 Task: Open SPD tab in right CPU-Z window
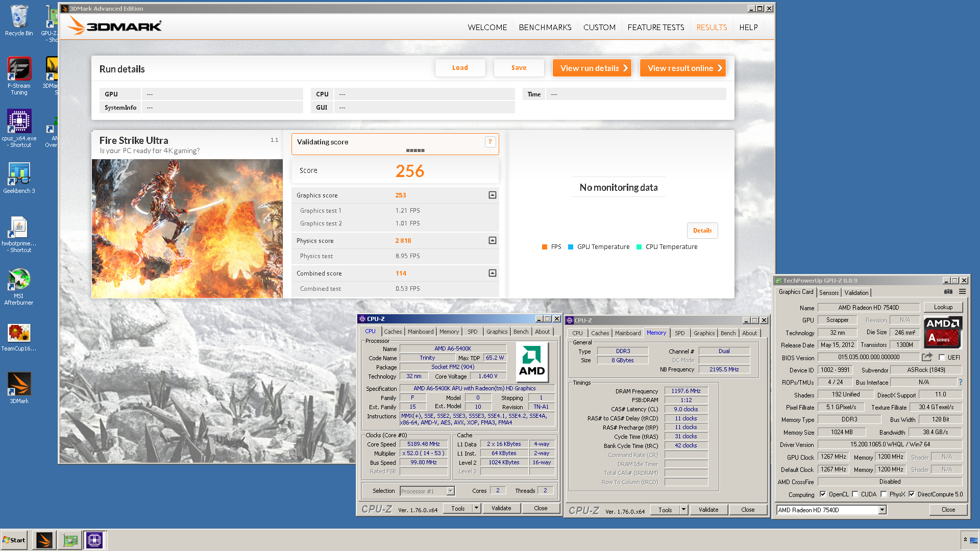[x=679, y=333]
